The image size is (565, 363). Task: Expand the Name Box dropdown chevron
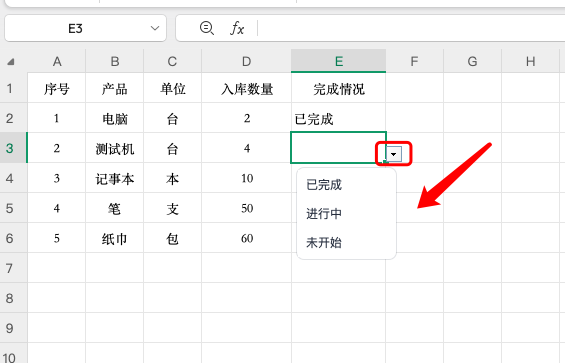click(155, 28)
